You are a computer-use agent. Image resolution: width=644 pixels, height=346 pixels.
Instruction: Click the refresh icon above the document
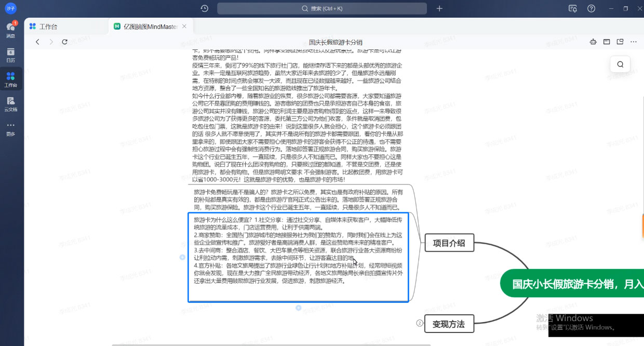pos(64,42)
